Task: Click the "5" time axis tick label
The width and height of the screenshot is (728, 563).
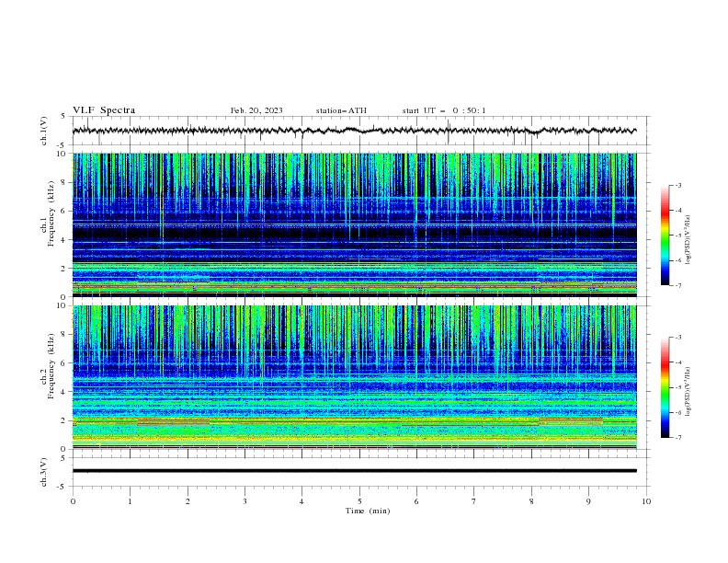Action: coord(359,501)
